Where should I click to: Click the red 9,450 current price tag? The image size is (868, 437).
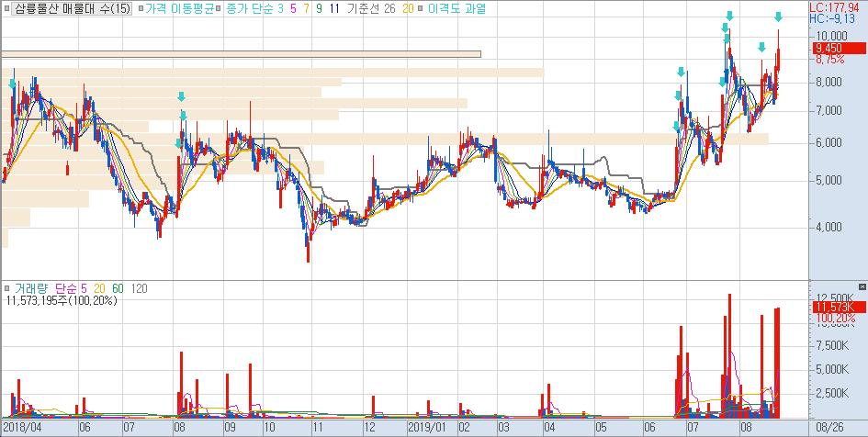[x=840, y=48]
